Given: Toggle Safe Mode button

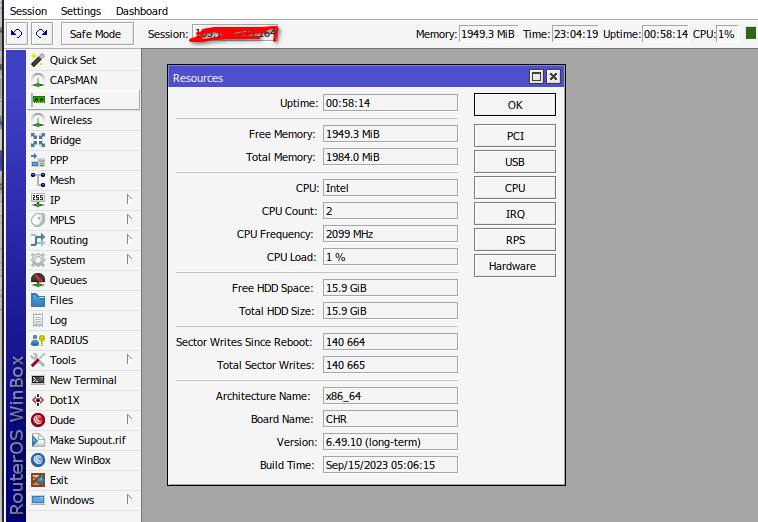Looking at the screenshot, I should tap(95, 34).
